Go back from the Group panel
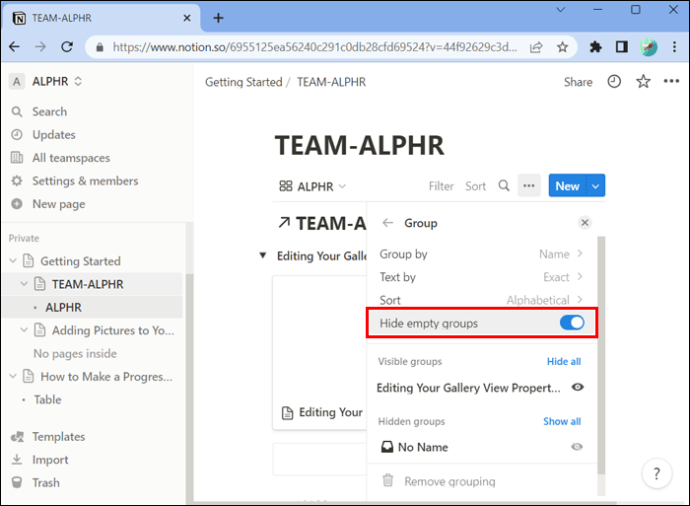 [x=388, y=223]
